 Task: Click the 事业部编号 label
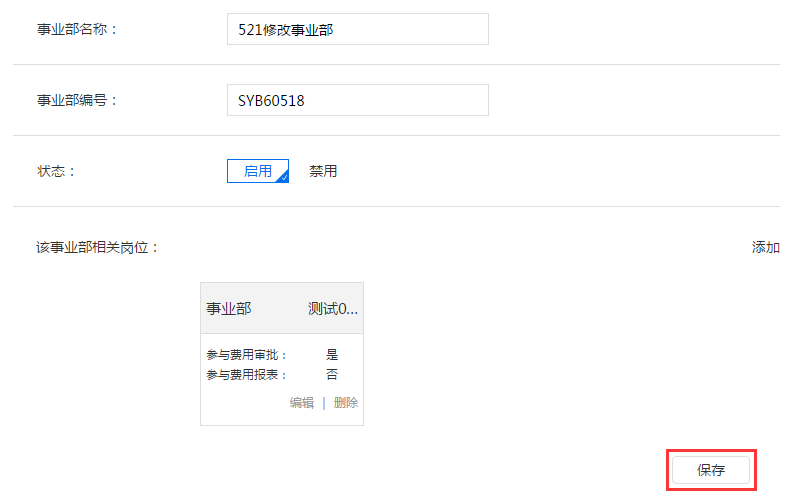pyautogui.click(x=77, y=100)
